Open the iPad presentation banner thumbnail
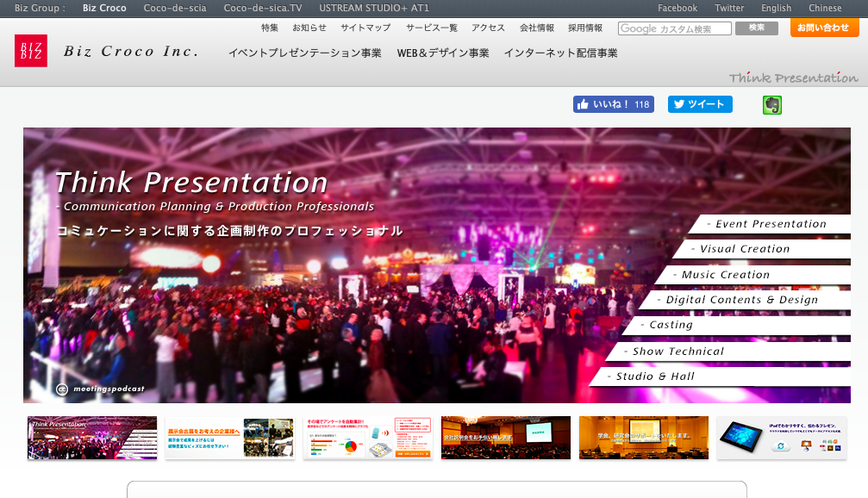Screen dimensions: 868x498 click(x=781, y=438)
